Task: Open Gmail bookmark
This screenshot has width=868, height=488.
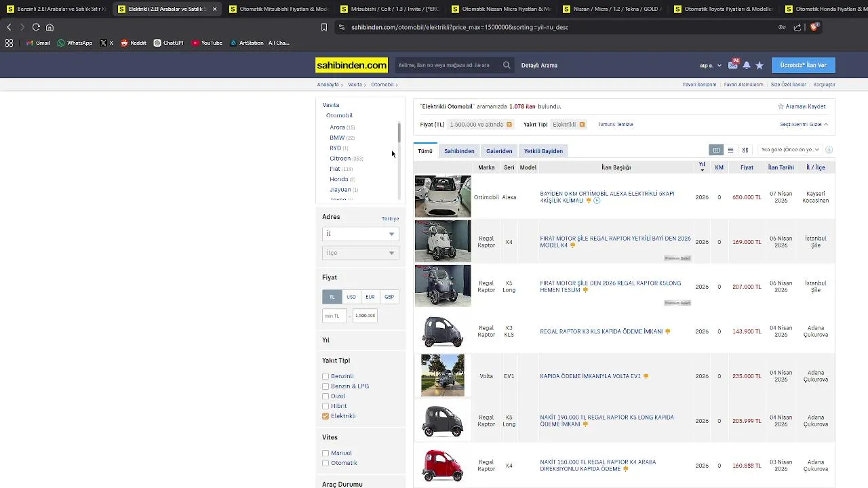Action: pos(38,43)
